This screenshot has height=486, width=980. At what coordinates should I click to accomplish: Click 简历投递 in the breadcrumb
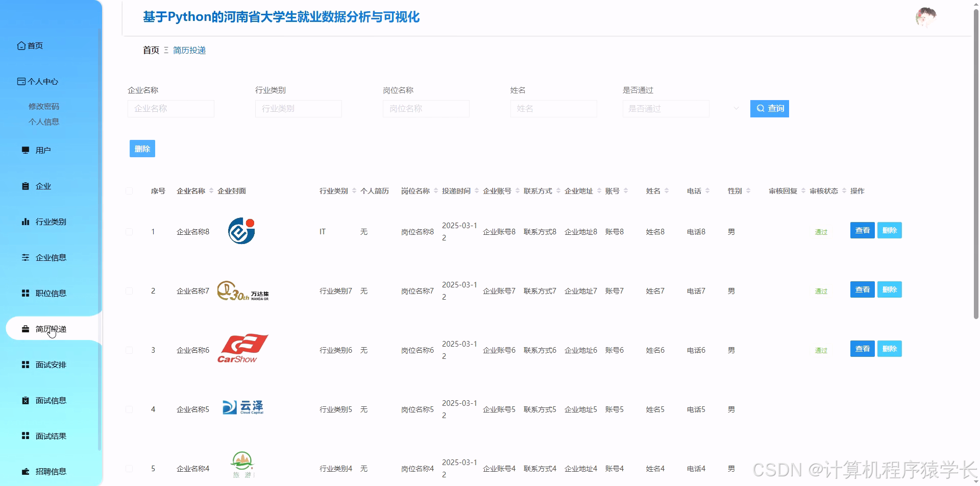(189, 50)
